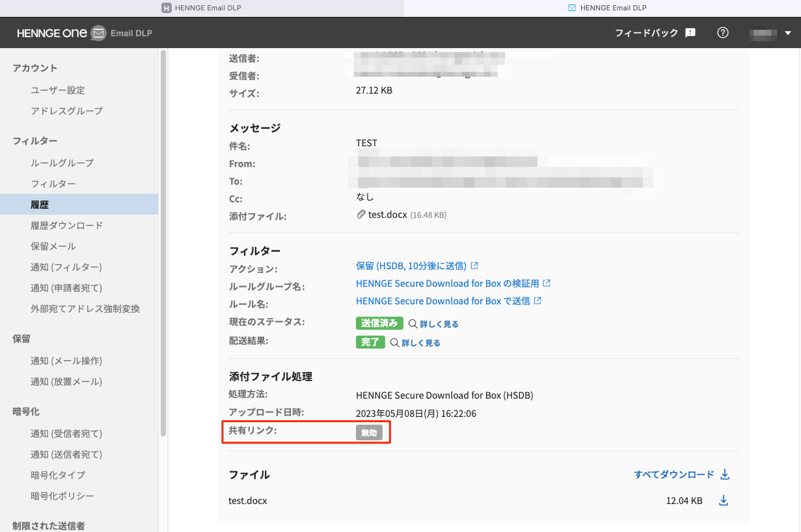Image resolution: width=801 pixels, height=532 pixels.
Task: Click the paperclip icon beside test.docx
Action: tap(361, 214)
